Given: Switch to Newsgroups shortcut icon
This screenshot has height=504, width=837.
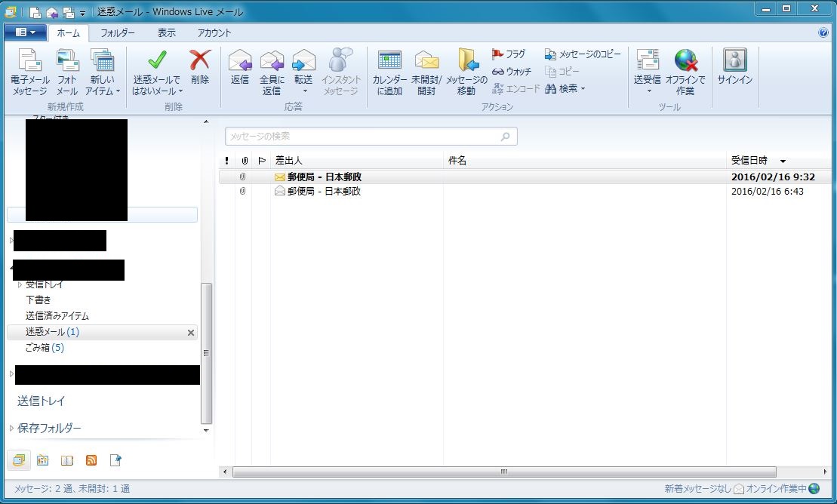Looking at the screenshot, I should click(x=115, y=460).
